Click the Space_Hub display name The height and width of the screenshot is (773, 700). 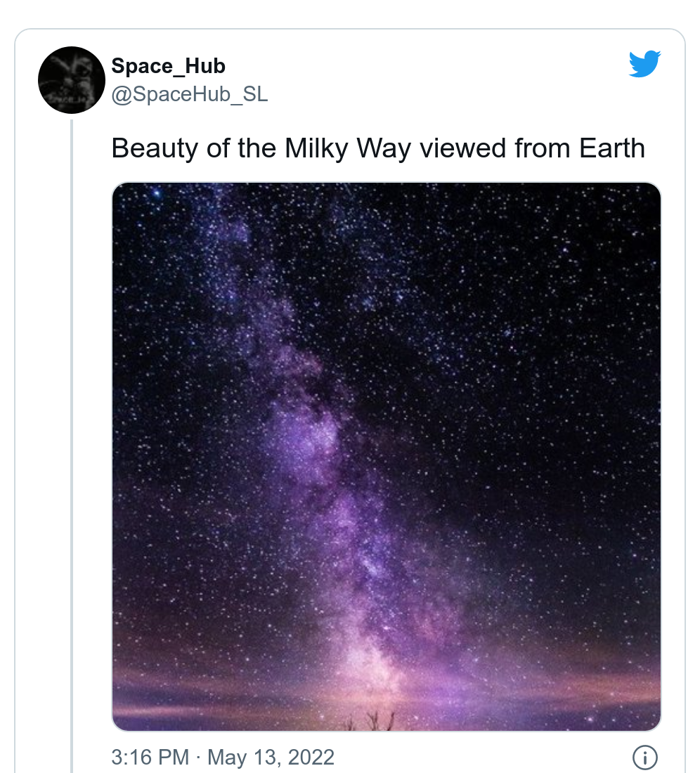click(168, 66)
